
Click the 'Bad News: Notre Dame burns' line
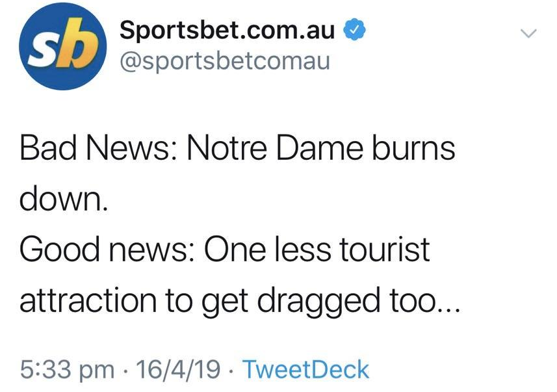coord(237,150)
